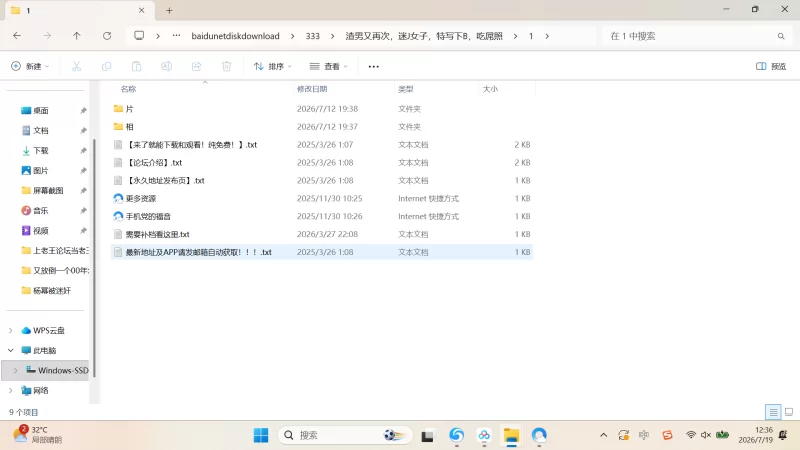Show hidden tray icons via up chevron

pos(604,435)
